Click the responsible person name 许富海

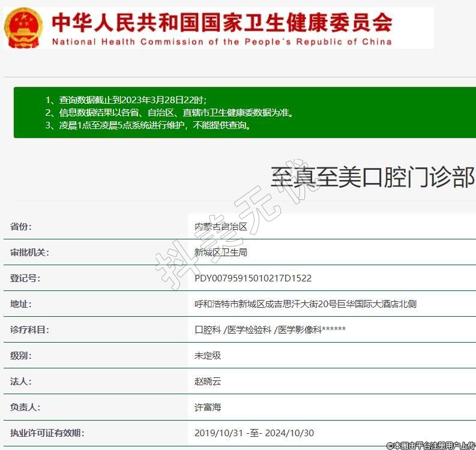coord(208,407)
